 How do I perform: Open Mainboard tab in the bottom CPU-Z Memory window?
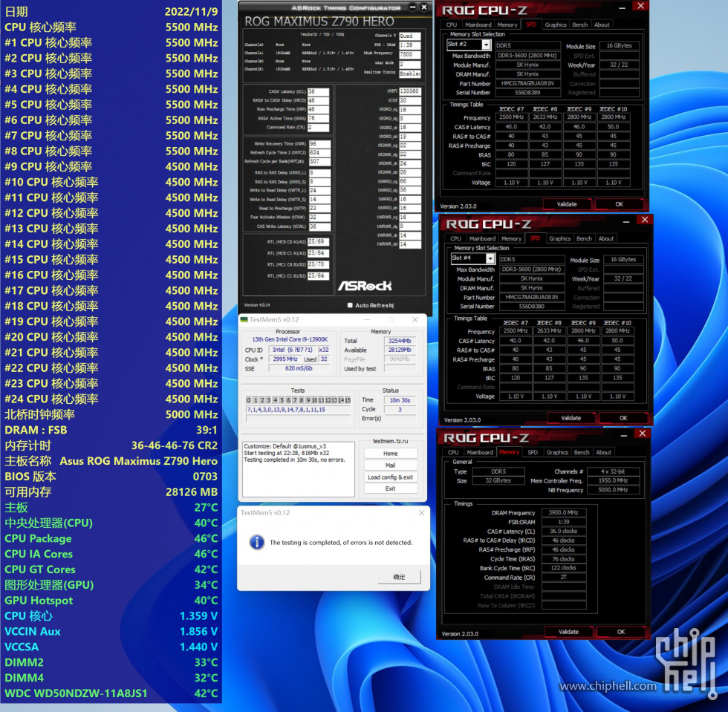point(480,452)
